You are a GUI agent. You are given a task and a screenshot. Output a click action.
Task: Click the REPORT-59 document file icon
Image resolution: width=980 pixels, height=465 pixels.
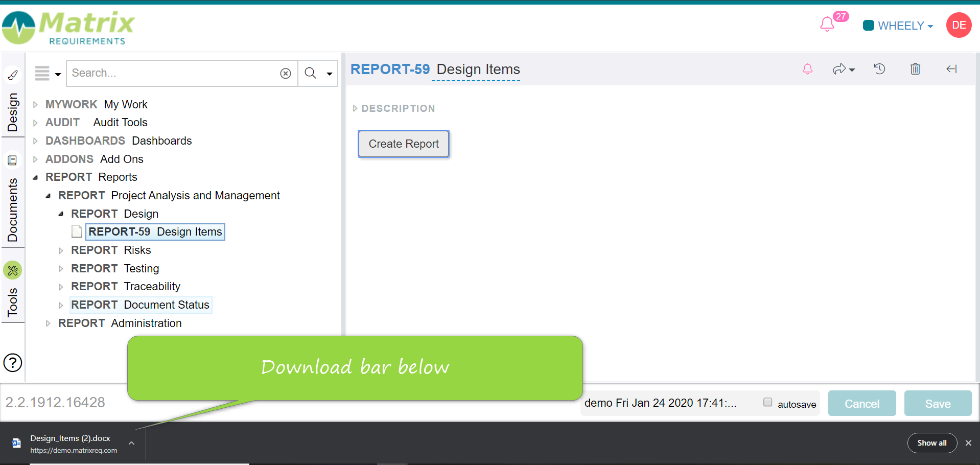pyautogui.click(x=77, y=232)
